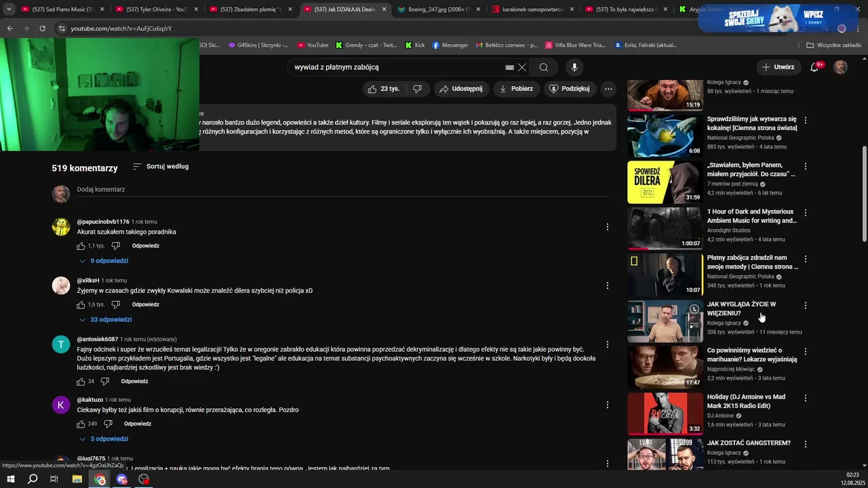Open File Explorer from taskbar
The width and height of the screenshot is (868, 488).
(77, 479)
